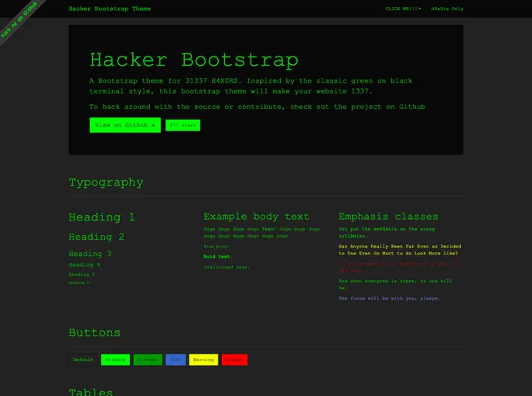Click the Hacker Bootstrap jumbotron title
Screen dimensions: 532x396
click(x=193, y=60)
